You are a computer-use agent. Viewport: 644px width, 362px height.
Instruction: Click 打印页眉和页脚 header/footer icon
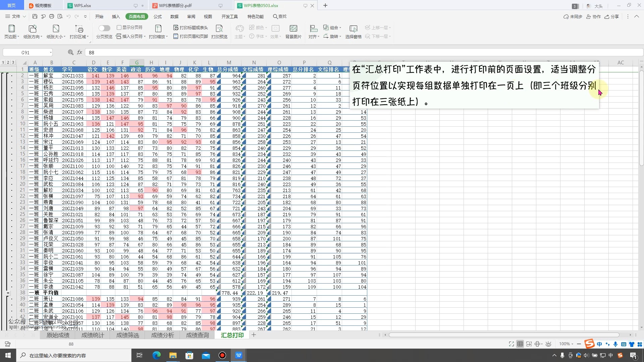click(177, 37)
